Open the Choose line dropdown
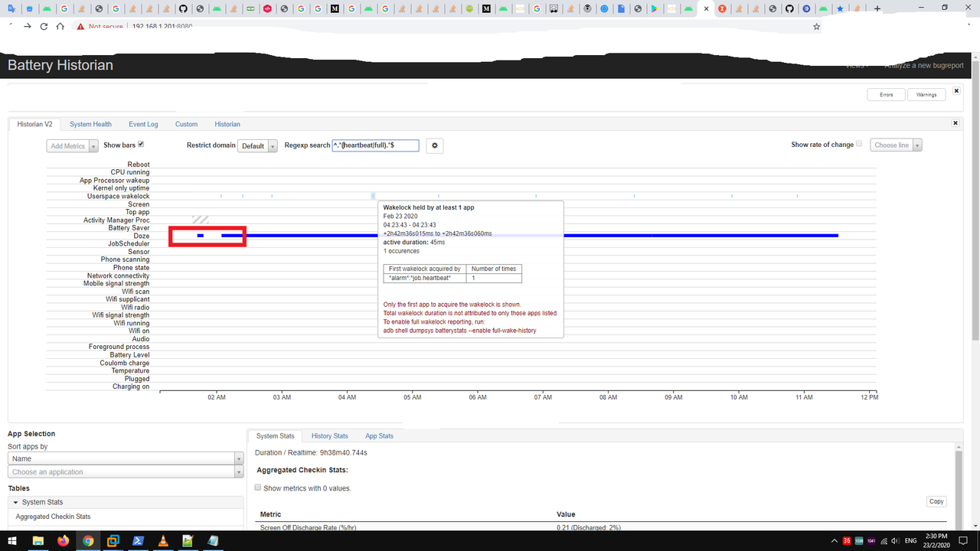Image resolution: width=980 pixels, height=551 pixels. pos(896,145)
